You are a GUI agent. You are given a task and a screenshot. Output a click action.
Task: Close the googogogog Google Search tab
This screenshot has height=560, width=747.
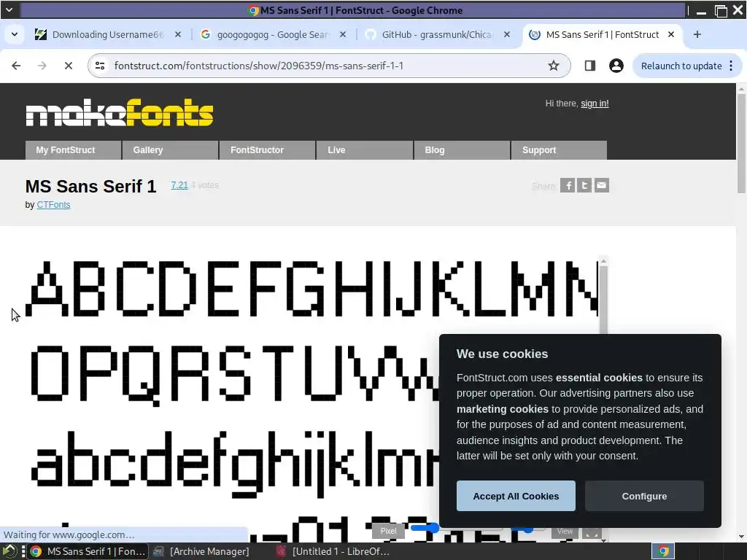(343, 34)
